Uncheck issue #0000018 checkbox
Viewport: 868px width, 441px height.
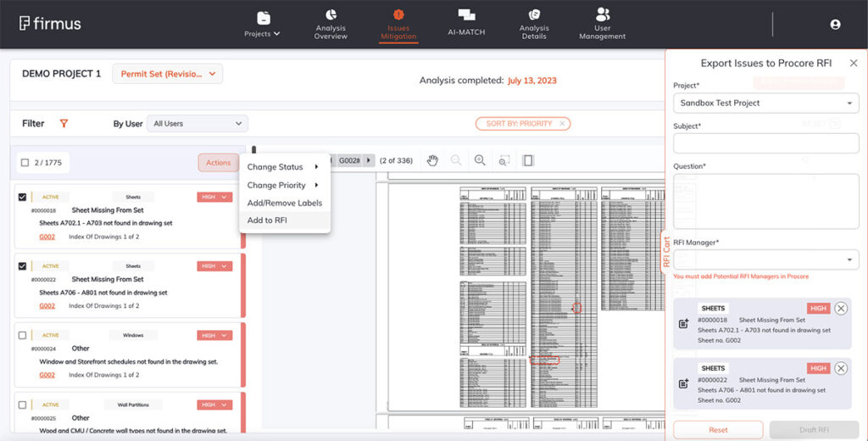coord(23,197)
